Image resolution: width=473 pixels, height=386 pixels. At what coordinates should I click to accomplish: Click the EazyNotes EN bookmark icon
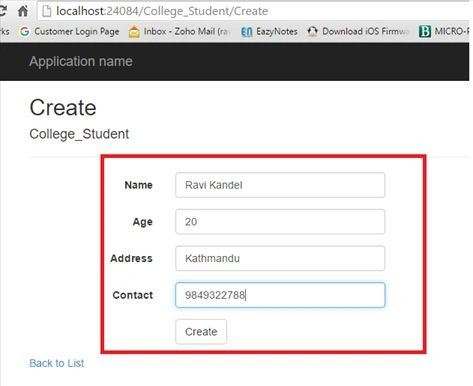247,32
